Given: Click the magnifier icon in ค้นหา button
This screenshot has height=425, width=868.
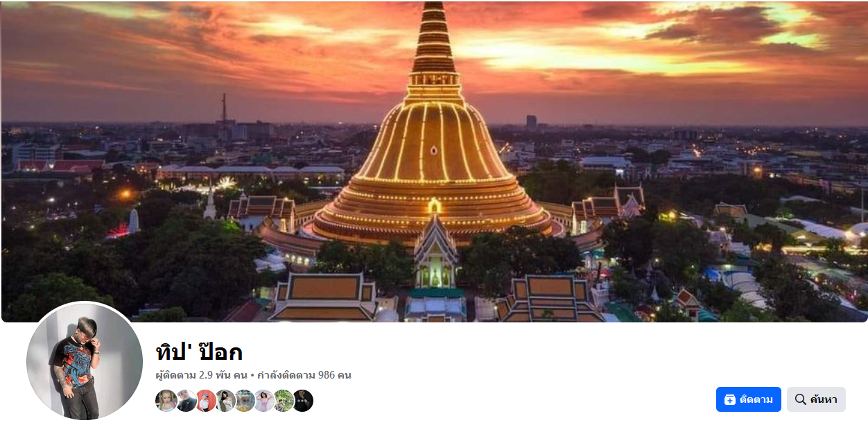Looking at the screenshot, I should [x=801, y=399].
